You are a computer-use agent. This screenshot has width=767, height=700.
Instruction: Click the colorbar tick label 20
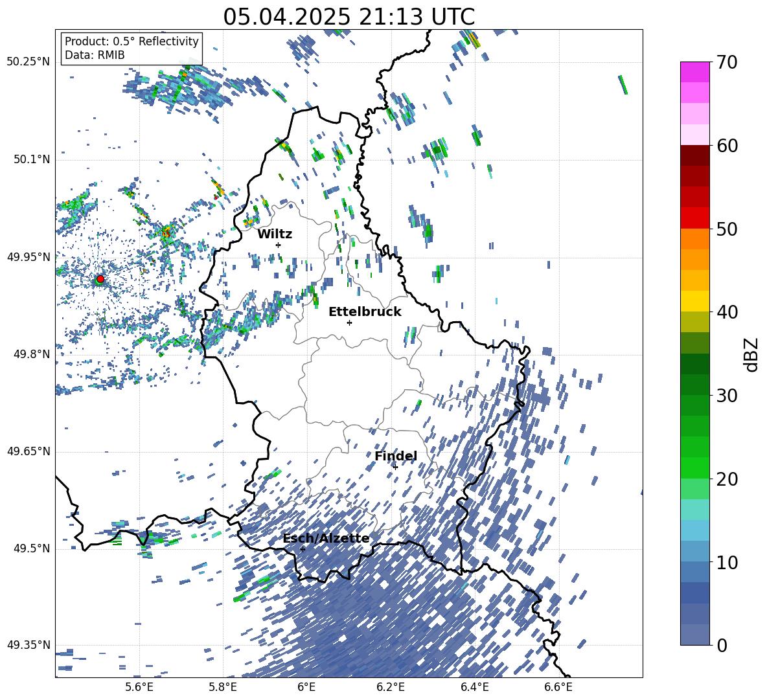click(726, 479)
